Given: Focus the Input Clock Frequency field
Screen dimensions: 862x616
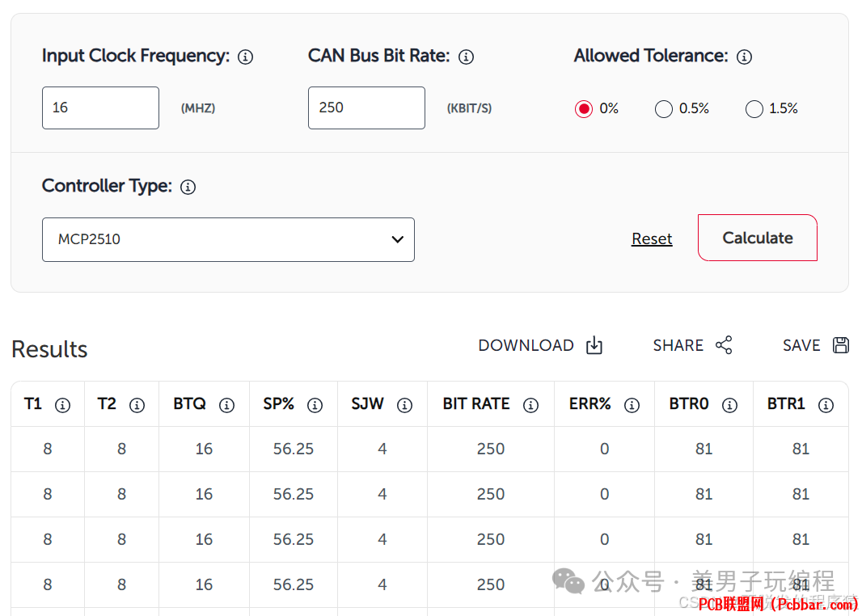Looking at the screenshot, I should pos(100,108).
